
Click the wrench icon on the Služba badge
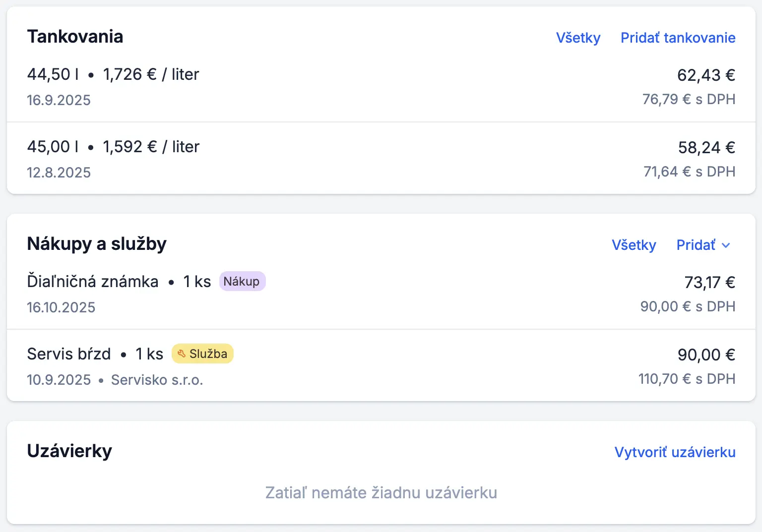coord(181,354)
